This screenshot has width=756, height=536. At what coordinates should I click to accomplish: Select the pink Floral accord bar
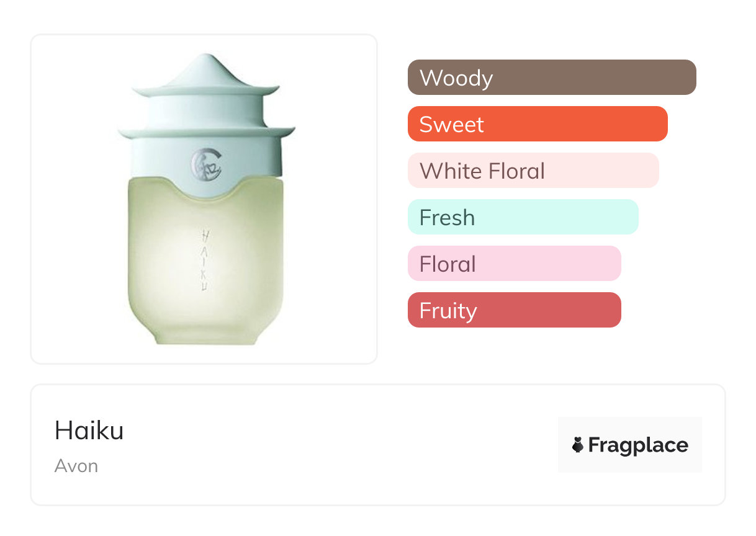coord(514,264)
